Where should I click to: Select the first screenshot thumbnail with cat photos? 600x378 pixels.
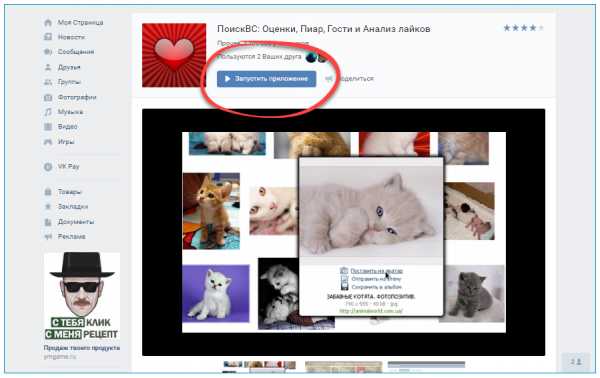point(259,367)
